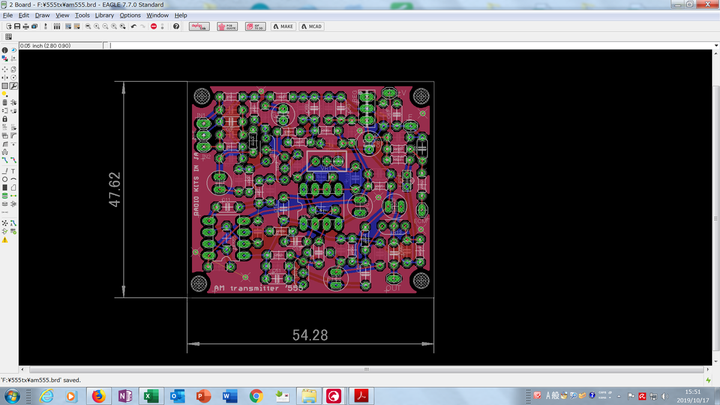Click the Errors warning triangle icon
Screen dimensions: 720x405
click(x=5, y=240)
